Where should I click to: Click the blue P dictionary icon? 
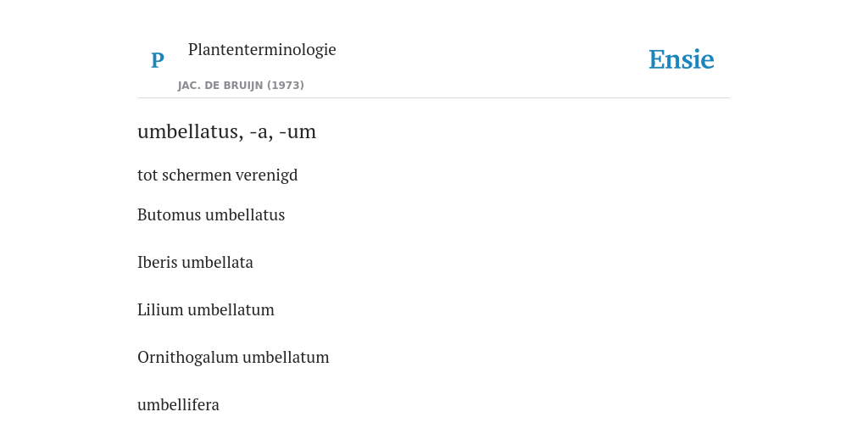tap(158, 60)
